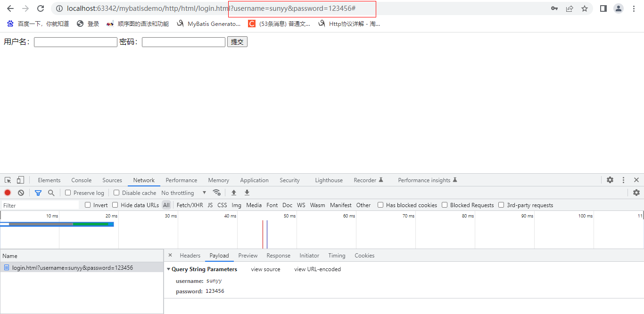Bookmark this page with the star icon
The image size is (644, 314).
point(585,8)
